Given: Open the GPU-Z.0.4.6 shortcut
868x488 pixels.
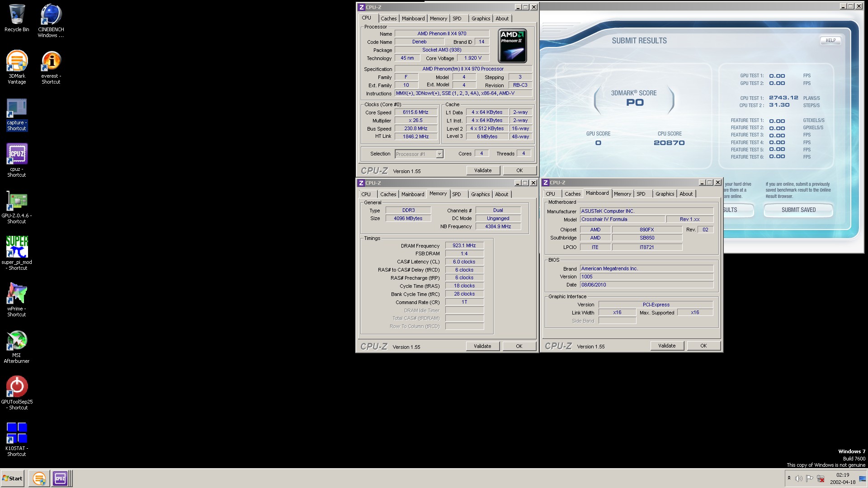Looking at the screenshot, I should click(17, 202).
